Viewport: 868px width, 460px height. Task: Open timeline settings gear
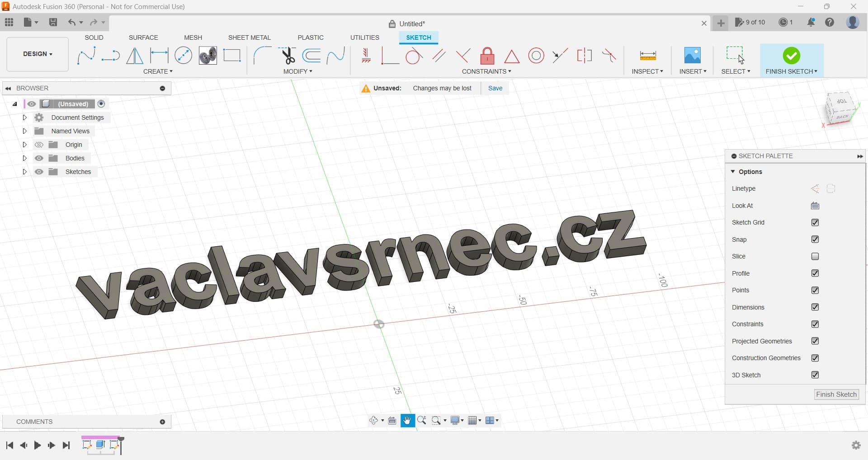[856, 445]
